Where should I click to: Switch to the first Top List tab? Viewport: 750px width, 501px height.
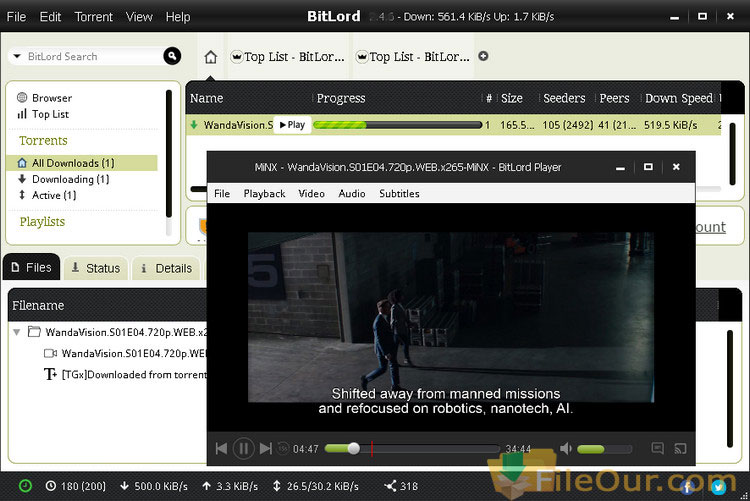(x=287, y=57)
